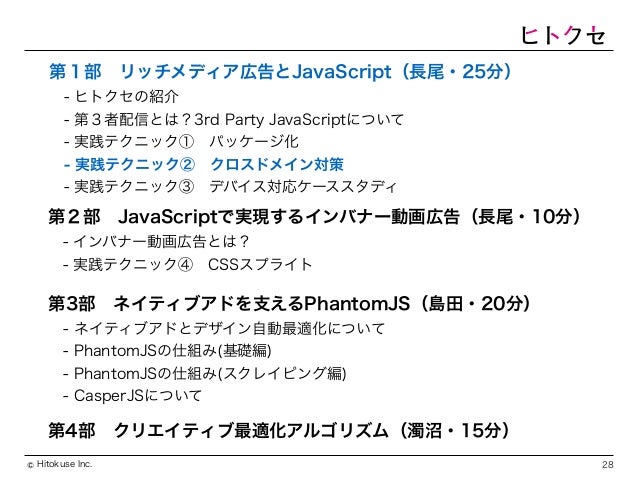Select PhantomJSの仕組み(スクレイピング編) bullet
Image resolution: width=638 pixels, height=479 pixels.
pos(205,373)
